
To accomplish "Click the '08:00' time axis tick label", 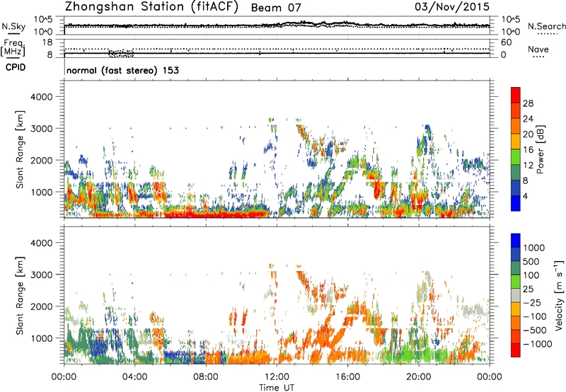I will [206, 377].
